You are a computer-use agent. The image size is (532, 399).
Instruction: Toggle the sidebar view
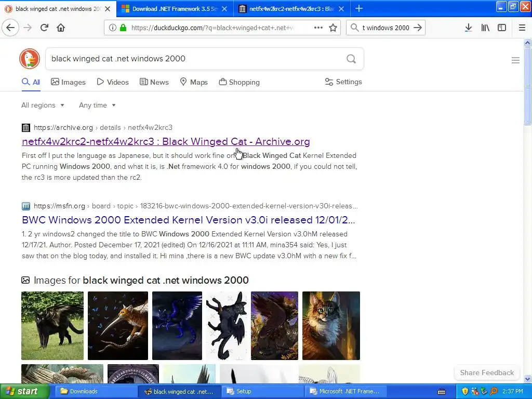coord(502,28)
